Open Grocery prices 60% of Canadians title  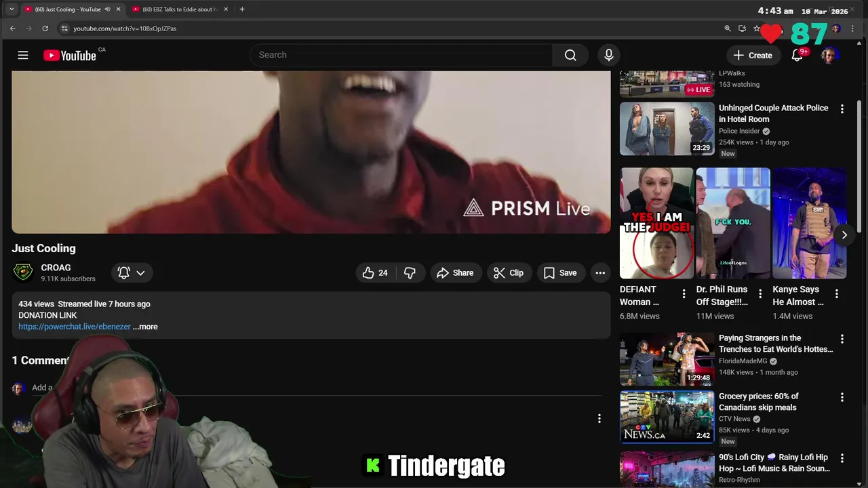coord(759,402)
